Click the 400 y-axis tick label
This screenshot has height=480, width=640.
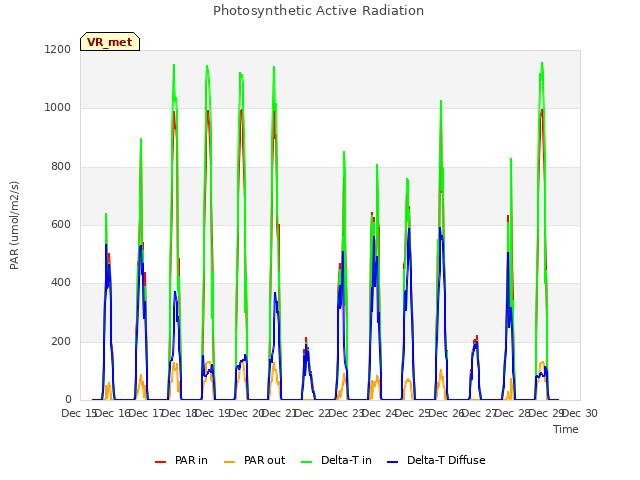click(61, 283)
